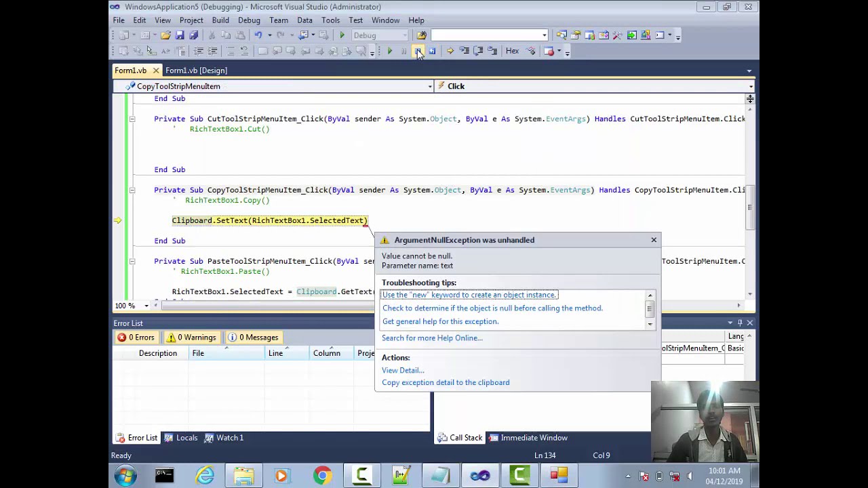Click the Paste toolbar icon
The height and width of the screenshot is (488, 868).
(x=240, y=35)
